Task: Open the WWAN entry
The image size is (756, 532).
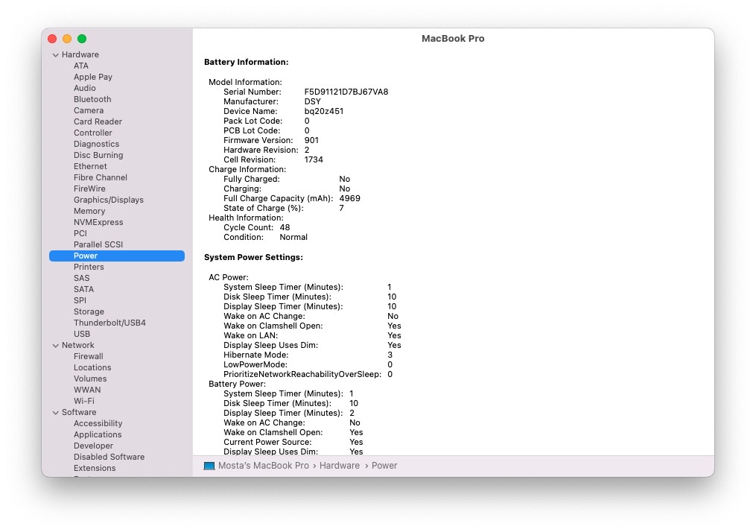Action: point(87,390)
